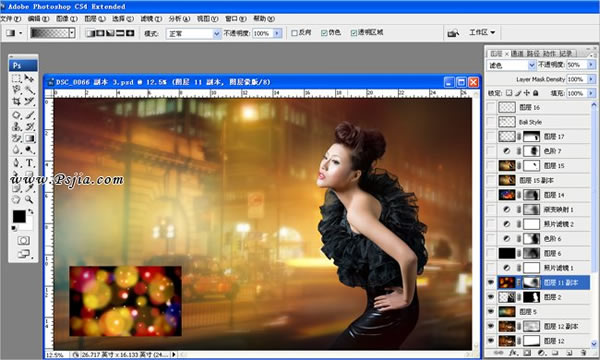Select the History Brush tool
Viewport: 600px width, 360px height.
pos(29,126)
